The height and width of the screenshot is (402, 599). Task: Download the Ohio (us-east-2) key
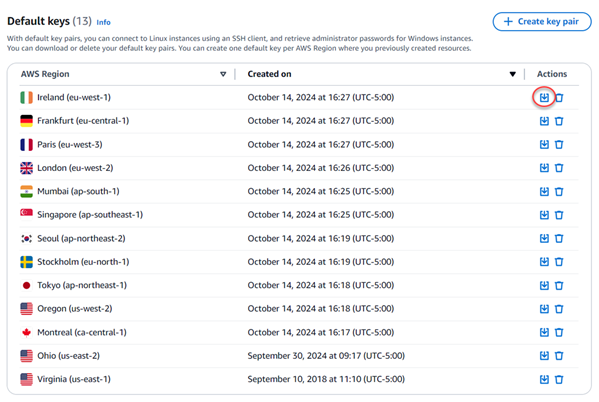click(x=544, y=356)
